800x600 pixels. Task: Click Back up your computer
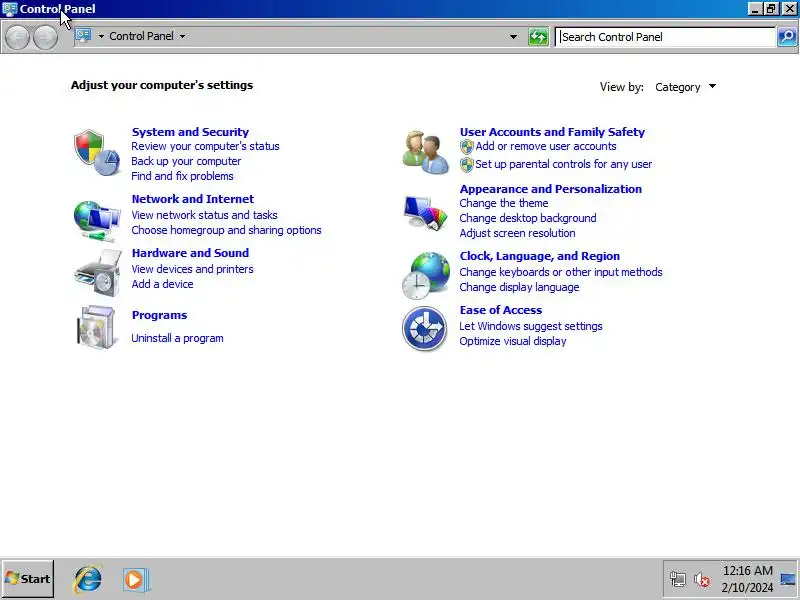186,161
